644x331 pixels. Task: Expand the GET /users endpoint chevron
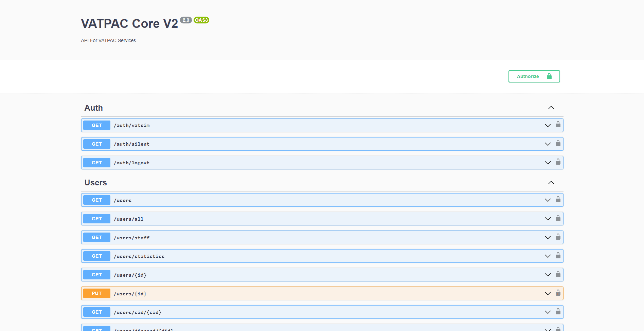click(x=548, y=200)
